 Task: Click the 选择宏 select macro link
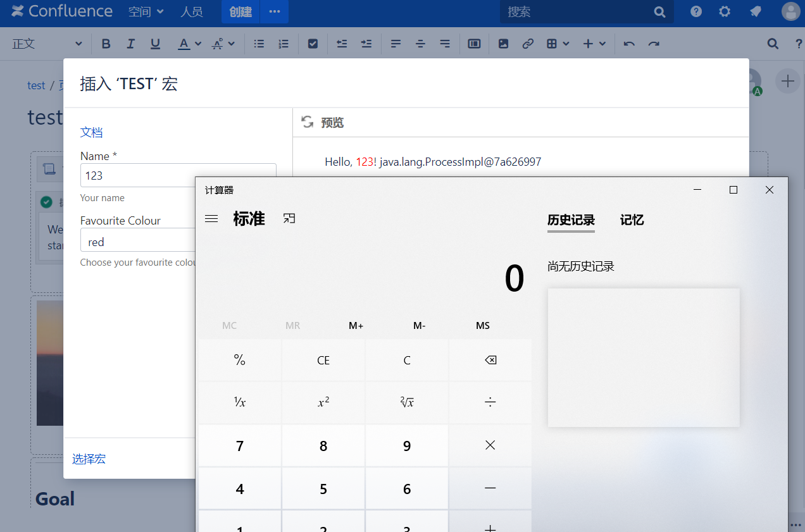89,459
